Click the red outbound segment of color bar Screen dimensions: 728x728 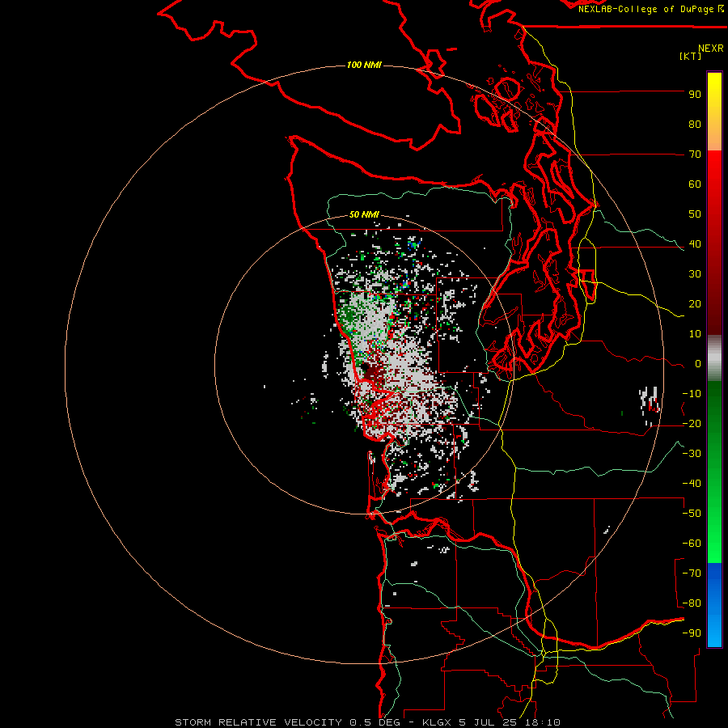pos(714,243)
